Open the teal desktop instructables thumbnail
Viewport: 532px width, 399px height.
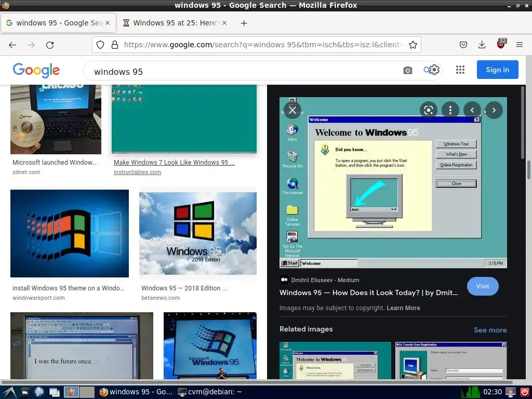pos(184,119)
